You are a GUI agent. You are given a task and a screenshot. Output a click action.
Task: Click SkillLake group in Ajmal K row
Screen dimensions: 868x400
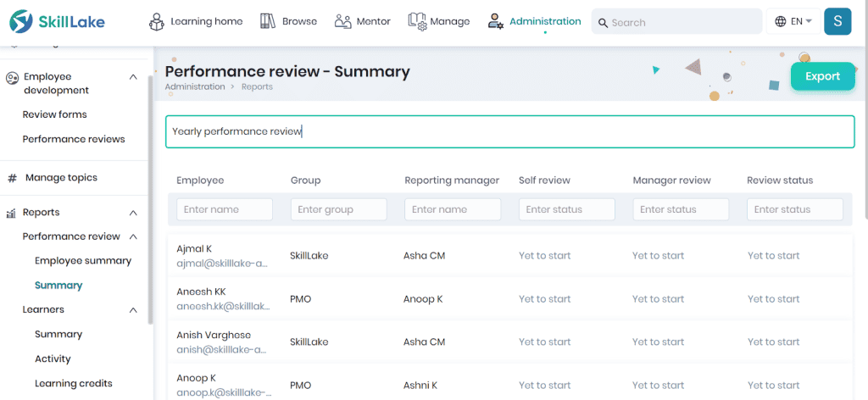tap(309, 256)
